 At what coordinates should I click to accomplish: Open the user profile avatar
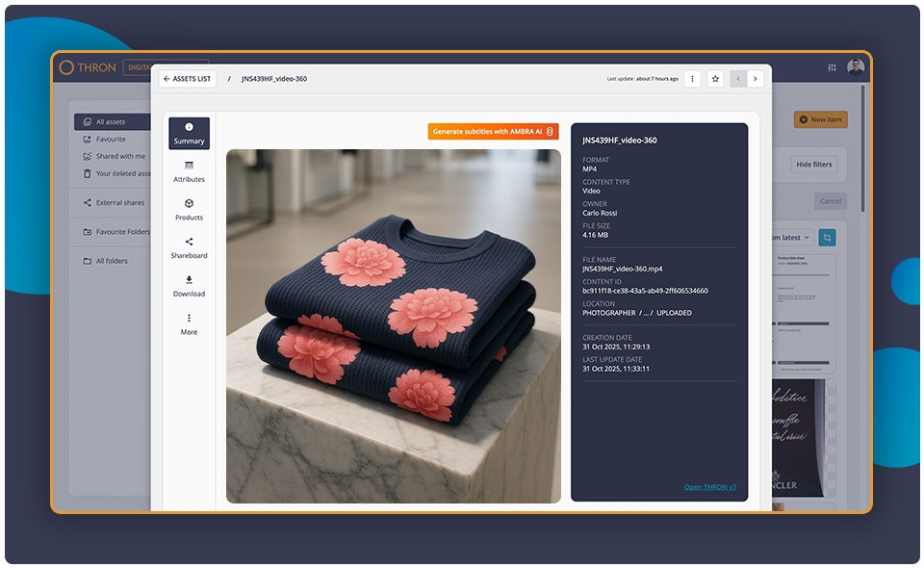pos(856,67)
